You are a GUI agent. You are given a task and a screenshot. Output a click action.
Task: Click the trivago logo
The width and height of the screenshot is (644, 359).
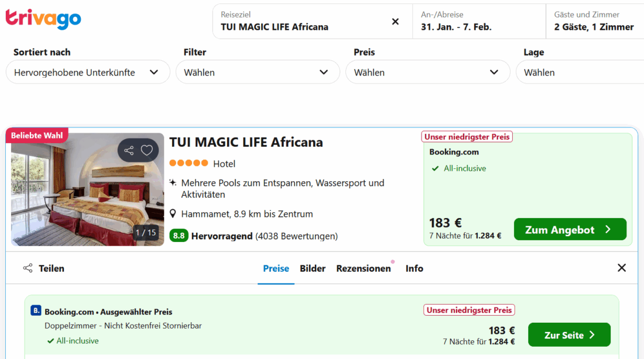(x=43, y=19)
